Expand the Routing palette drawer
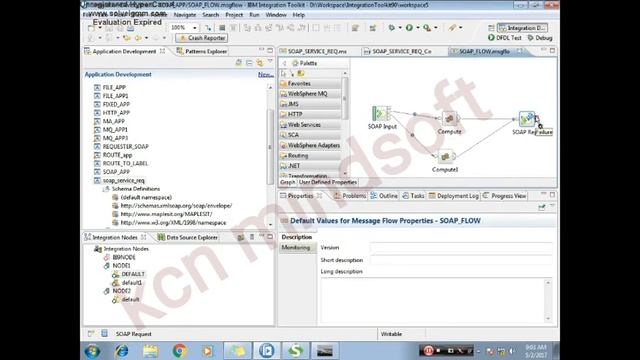Viewport: 640px width, 360px height. pyautogui.click(x=310, y=156)
